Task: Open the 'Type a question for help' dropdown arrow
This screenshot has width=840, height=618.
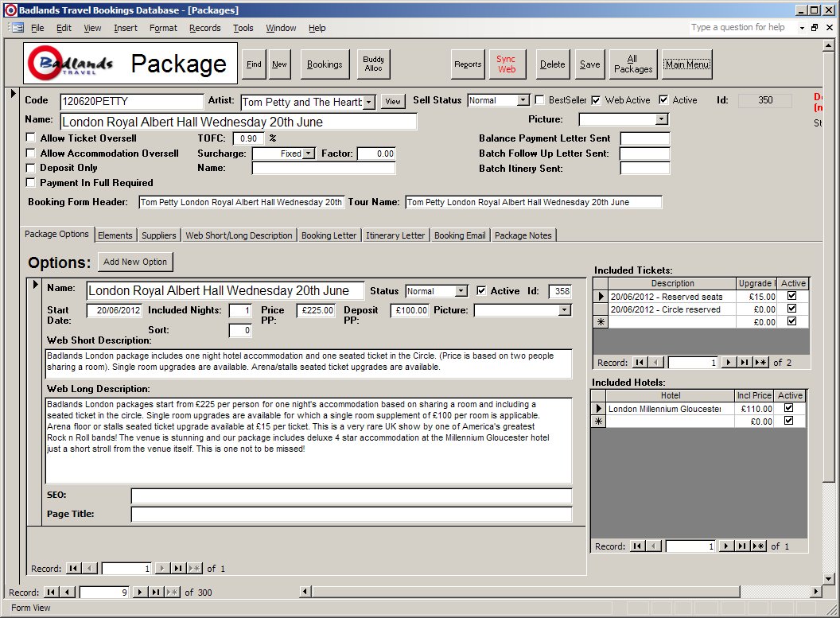Action: point(802,28)
